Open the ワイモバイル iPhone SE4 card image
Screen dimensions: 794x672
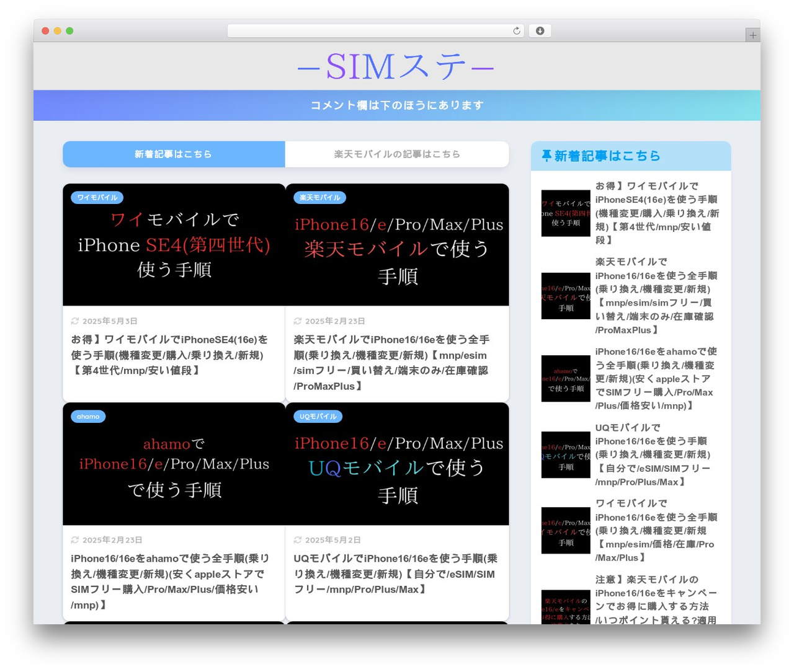pos(174,245)
